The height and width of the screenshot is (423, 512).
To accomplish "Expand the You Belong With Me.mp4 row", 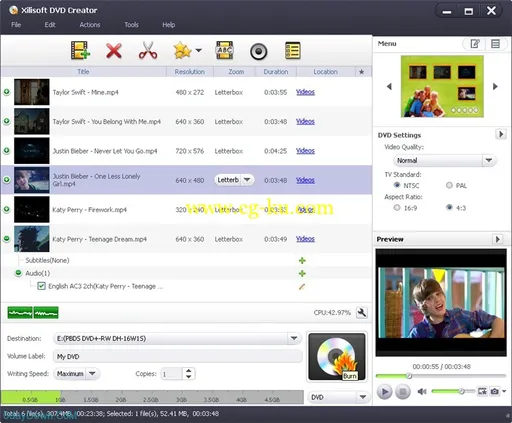I will 6,121.
